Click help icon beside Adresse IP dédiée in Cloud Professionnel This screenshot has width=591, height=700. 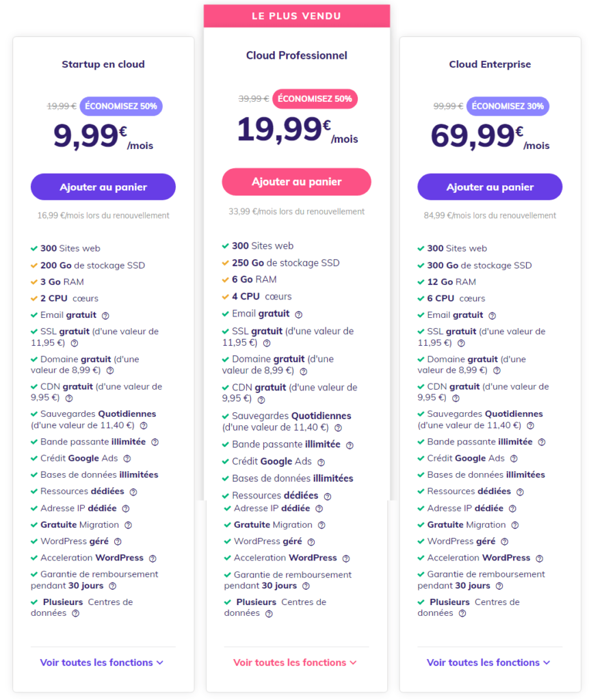[319, 509]
